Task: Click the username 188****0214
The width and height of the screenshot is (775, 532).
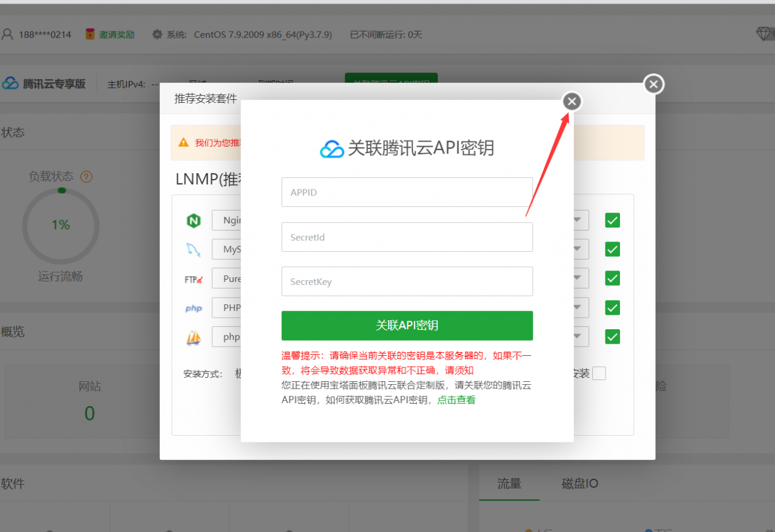Action: 45,34
